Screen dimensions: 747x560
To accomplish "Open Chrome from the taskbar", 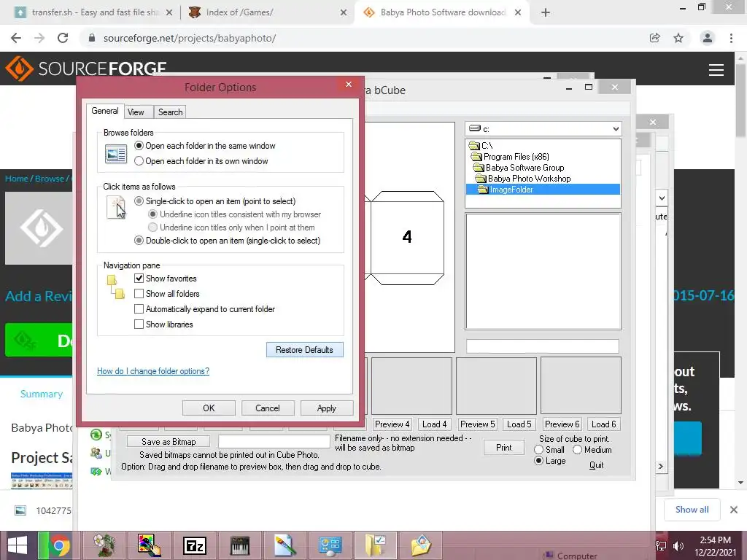I will coord(59,545).
